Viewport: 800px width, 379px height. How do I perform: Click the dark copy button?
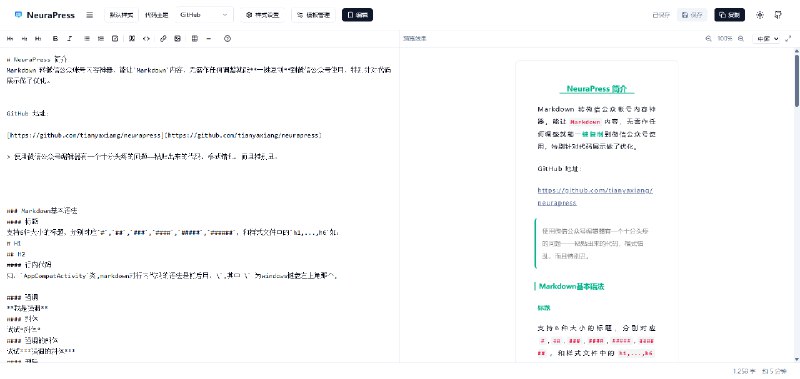pyautogui.click(x=730, y=15)
